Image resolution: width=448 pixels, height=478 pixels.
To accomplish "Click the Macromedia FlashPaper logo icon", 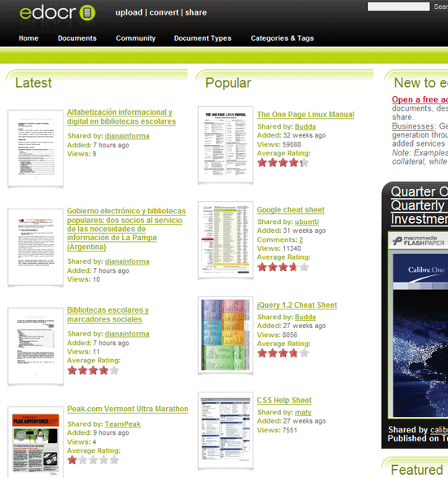I will (x=397, y=240).
